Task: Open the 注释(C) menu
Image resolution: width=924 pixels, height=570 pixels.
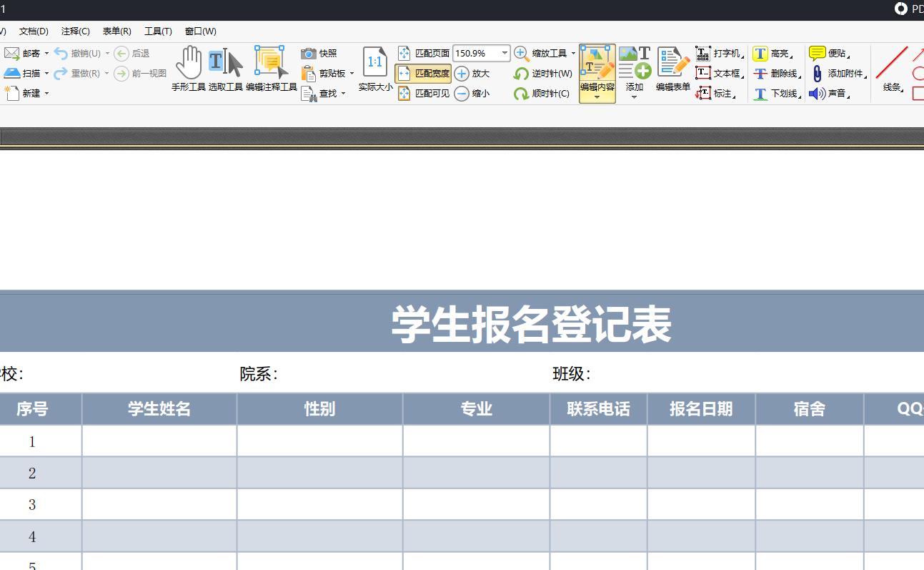Action: 74,31
